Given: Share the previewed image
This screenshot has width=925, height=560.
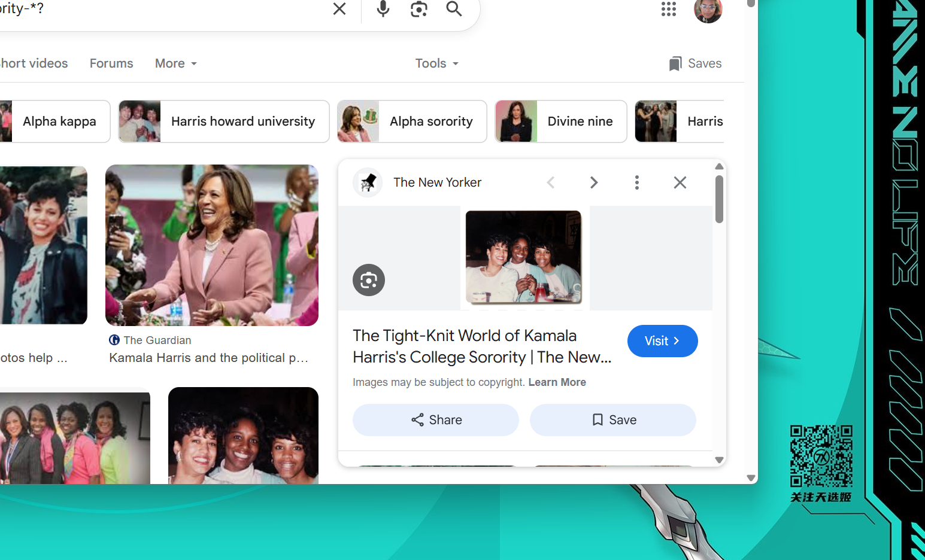Looking at the screenshot, I should (x=436, y=420).
